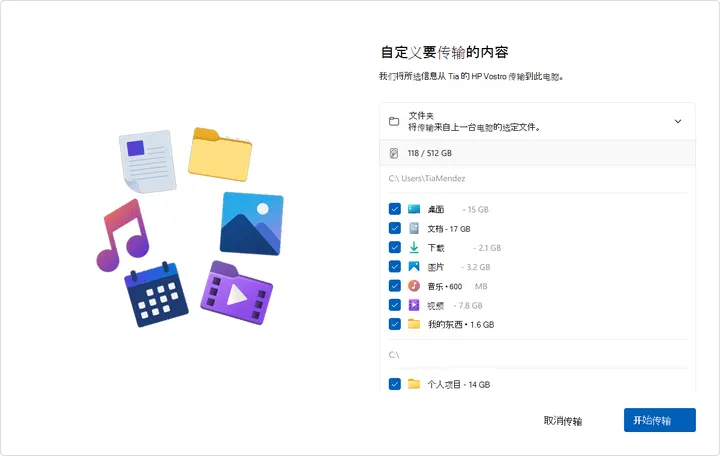Image resolution: width=720 pixels, height=456 pixels.
Task: Click the 文件夹 section header
Action: (537, 121)
